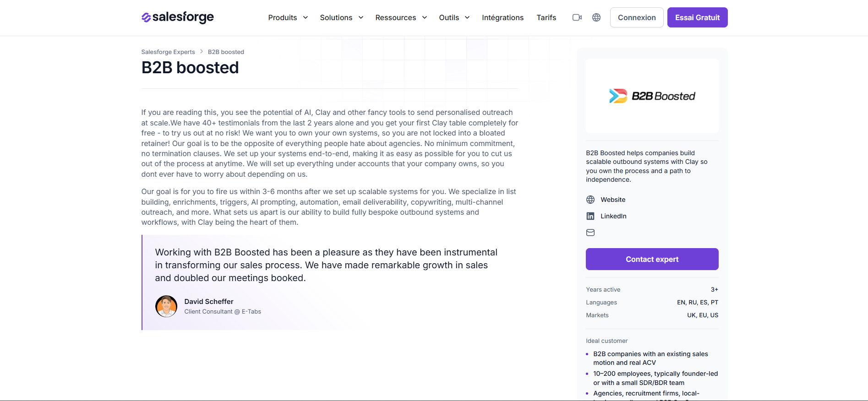Click the B2B boosted page heading
868x401 pixels.
click(190, 68)
